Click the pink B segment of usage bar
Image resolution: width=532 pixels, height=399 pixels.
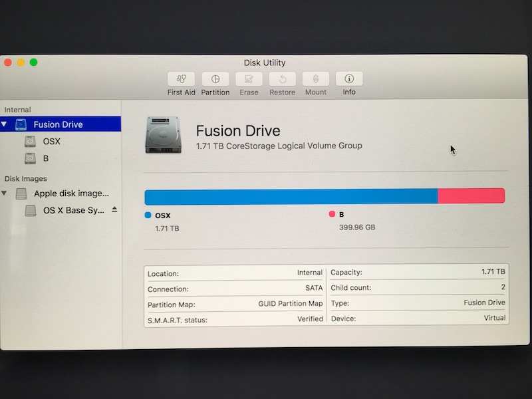(x=471, y=196)
